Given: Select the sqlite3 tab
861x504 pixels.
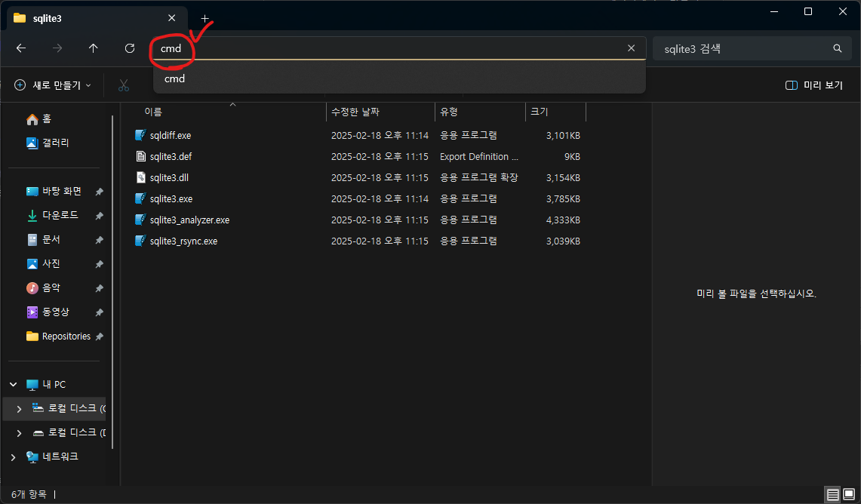Looking at the screenshot, I should (97, 18).
